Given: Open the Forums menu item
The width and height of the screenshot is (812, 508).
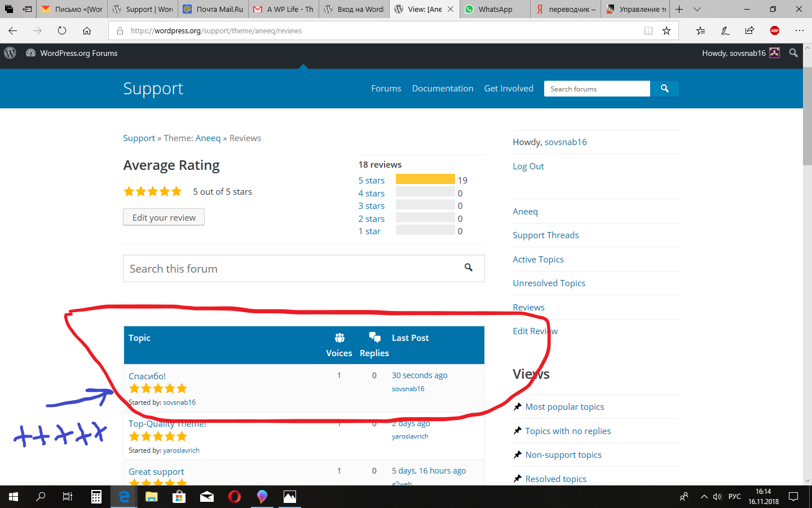Looking at the screenshot, I should tap(386, 89).
